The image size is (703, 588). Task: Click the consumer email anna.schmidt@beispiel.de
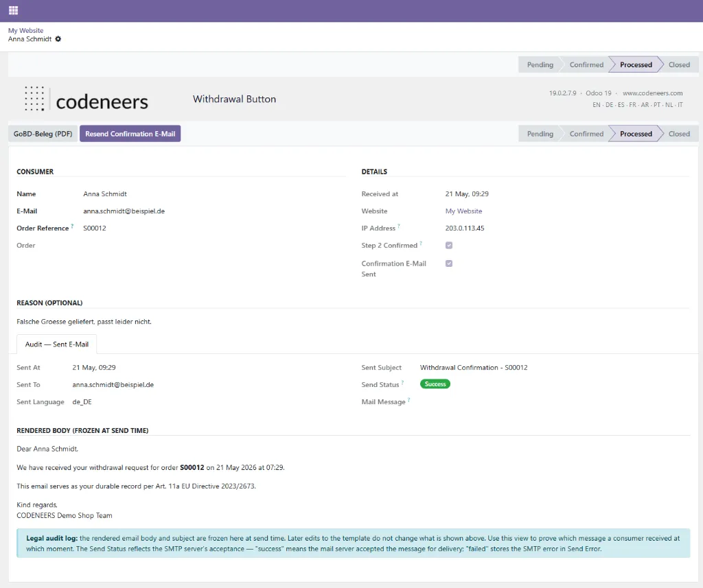tap(124, 211)
